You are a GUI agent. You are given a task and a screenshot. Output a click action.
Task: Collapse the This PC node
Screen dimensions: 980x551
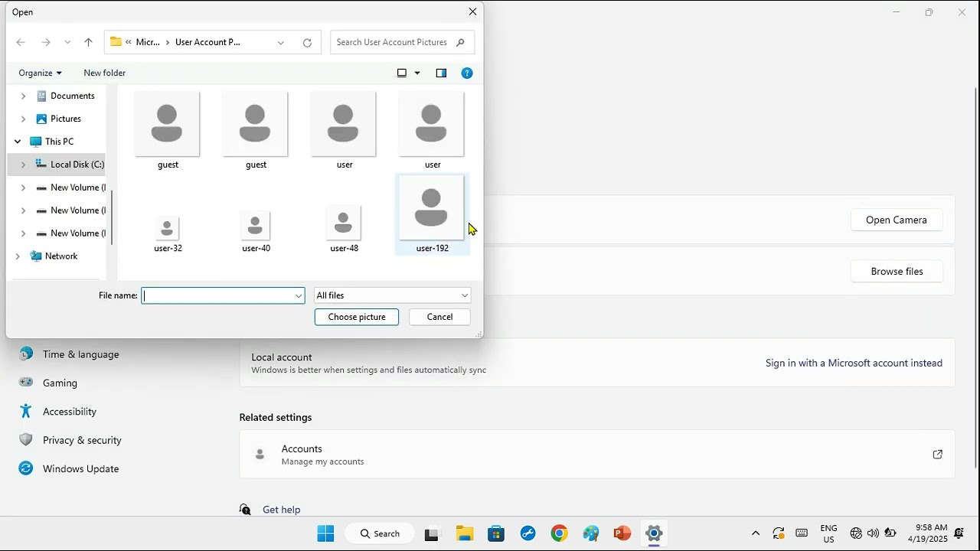pyautogui.click(x=18, y=142)
